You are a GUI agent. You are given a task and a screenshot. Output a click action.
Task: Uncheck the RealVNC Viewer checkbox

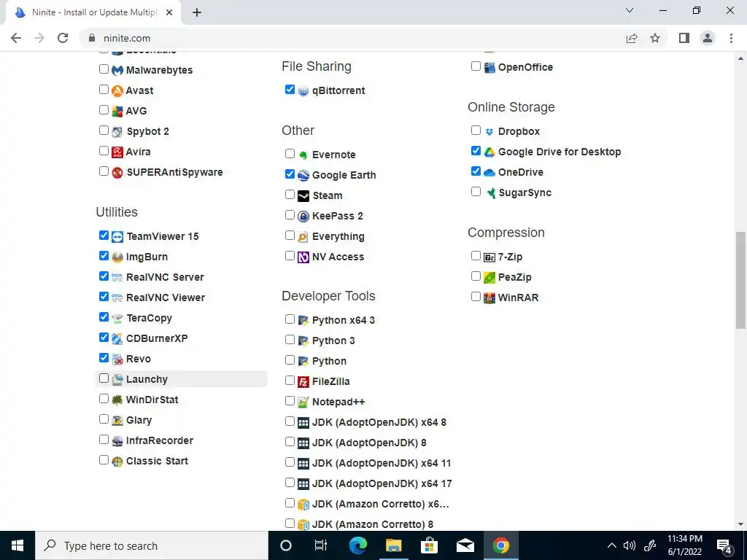(104, 297)
